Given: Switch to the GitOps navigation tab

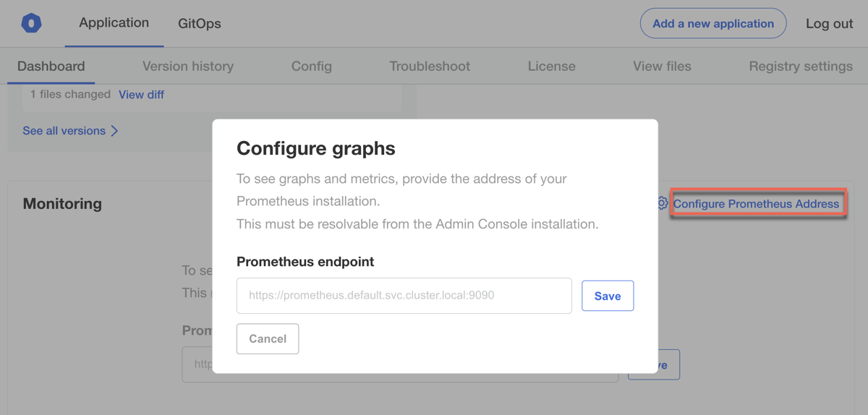Looking at the screenshot, I should 200,24.
